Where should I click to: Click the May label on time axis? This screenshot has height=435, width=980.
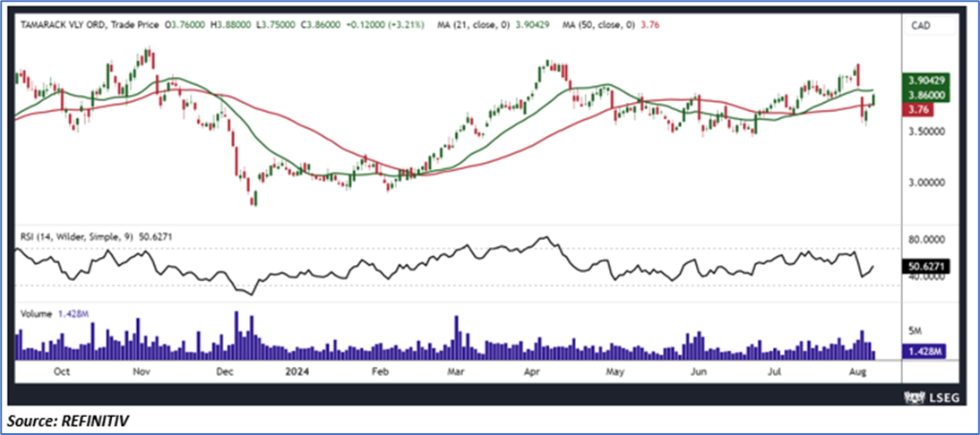615,371
